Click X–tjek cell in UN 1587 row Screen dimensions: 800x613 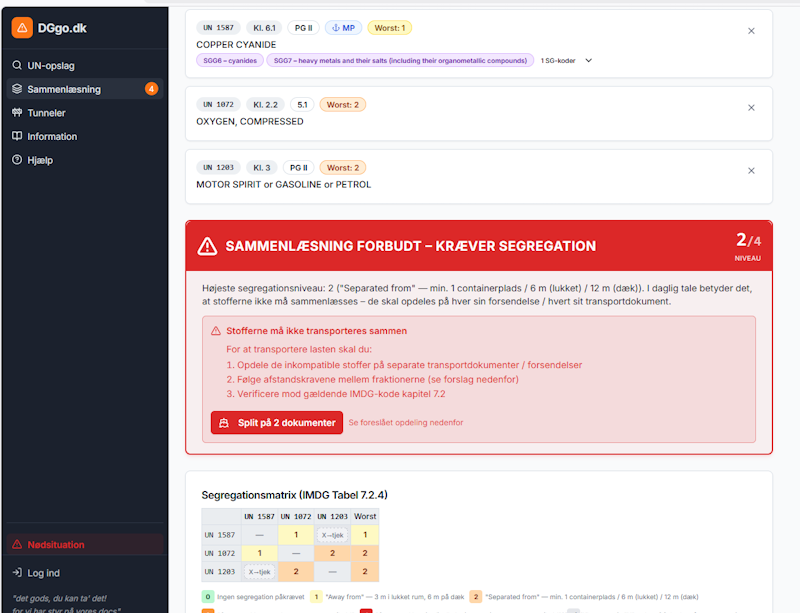click(332, 535)
